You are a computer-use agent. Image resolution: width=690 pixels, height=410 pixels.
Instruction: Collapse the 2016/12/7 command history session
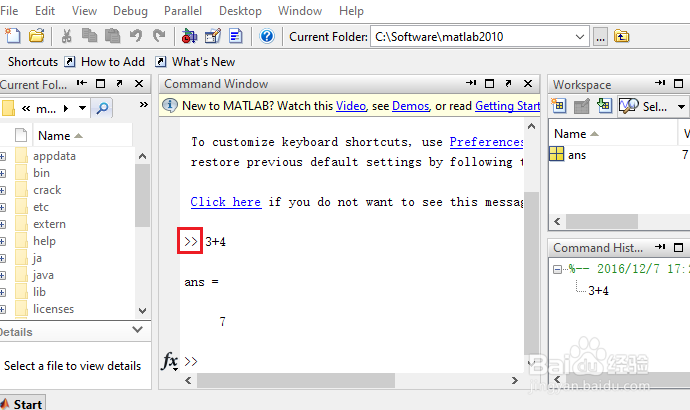coord(558,269)
